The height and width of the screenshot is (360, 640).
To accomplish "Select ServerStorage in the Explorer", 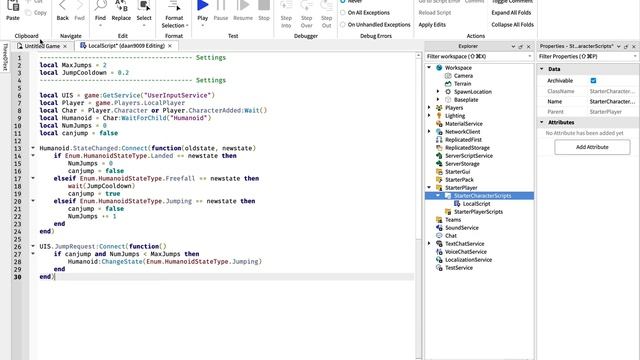I will point(462,164).
